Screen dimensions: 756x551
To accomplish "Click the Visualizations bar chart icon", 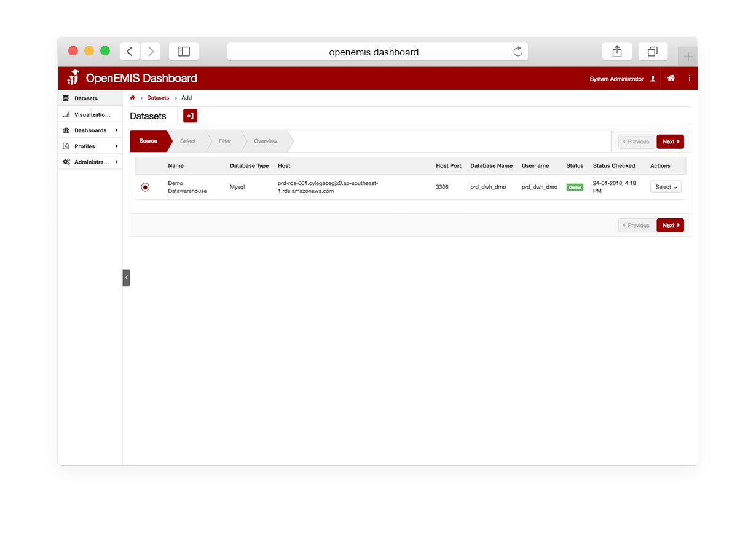I will 66,115.
